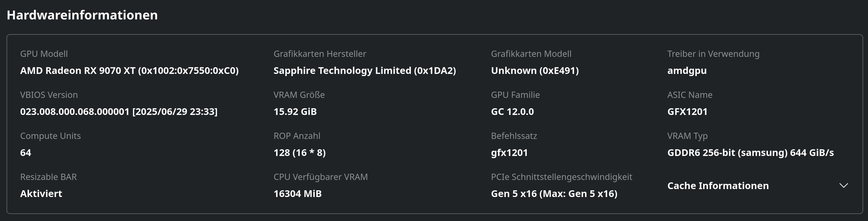Select the GC 12.0.0 GPU family value
This screenshot has height=221, width=868.
[512, 112]
